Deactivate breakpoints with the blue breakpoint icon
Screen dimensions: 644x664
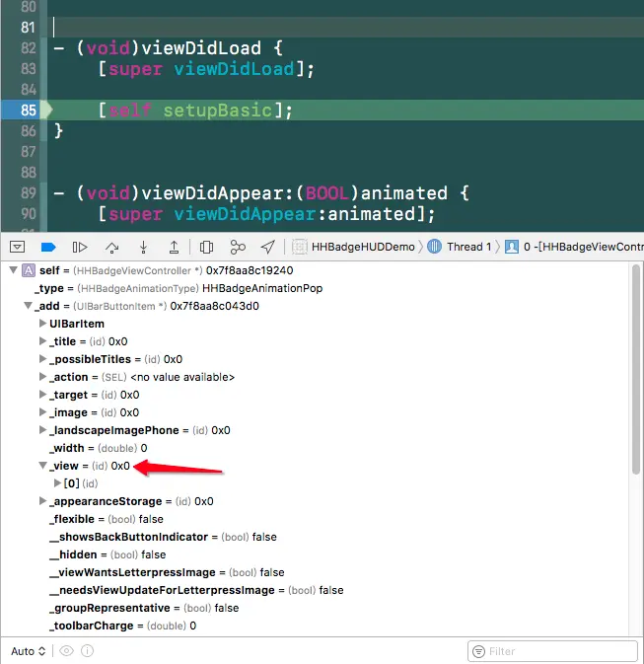point(48,247)
